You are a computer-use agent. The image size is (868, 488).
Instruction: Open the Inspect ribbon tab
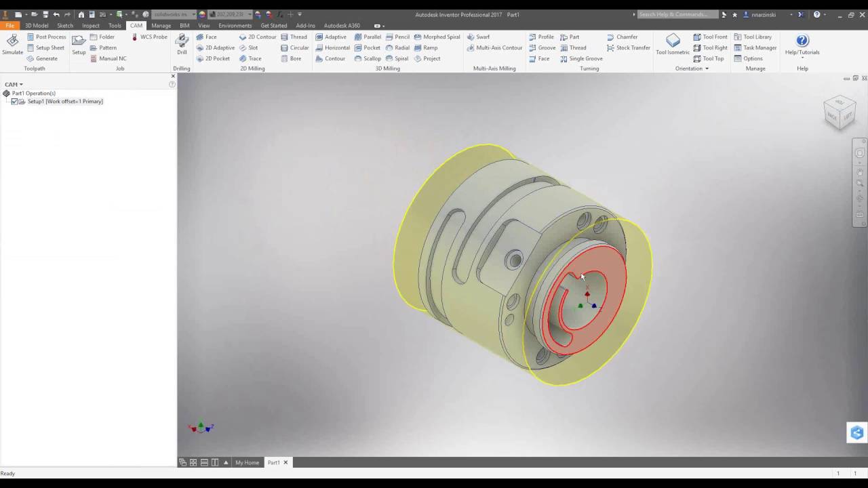click(91, 26)
